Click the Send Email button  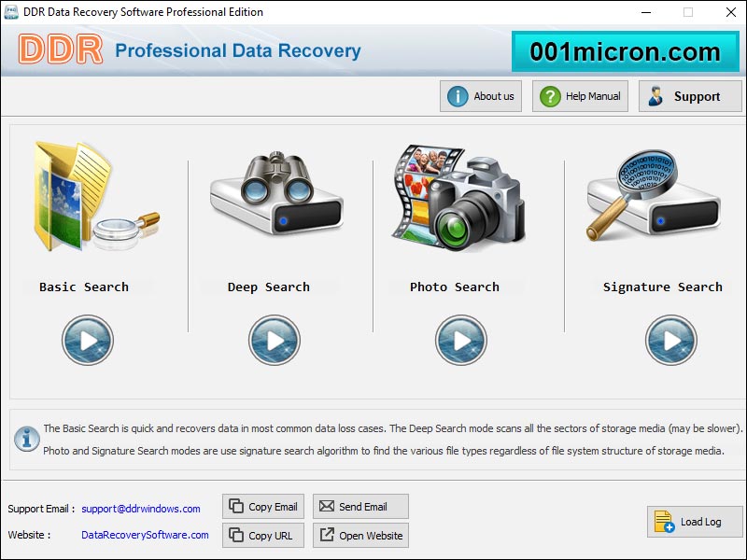coord(360,506)
